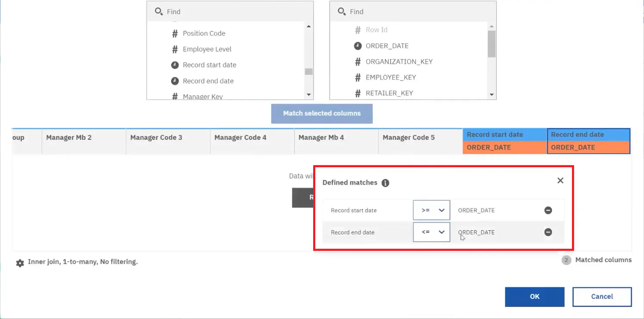Click the Manager Code 3 column header
The image size is (644, 319).
[x=168, y=141]
